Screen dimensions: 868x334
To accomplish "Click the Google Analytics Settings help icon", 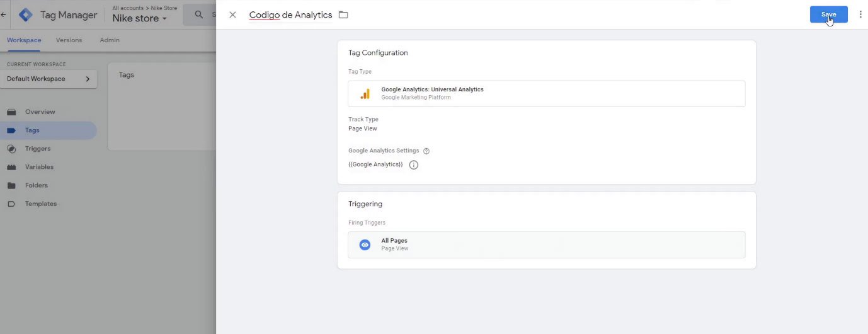I will point(426,151).
